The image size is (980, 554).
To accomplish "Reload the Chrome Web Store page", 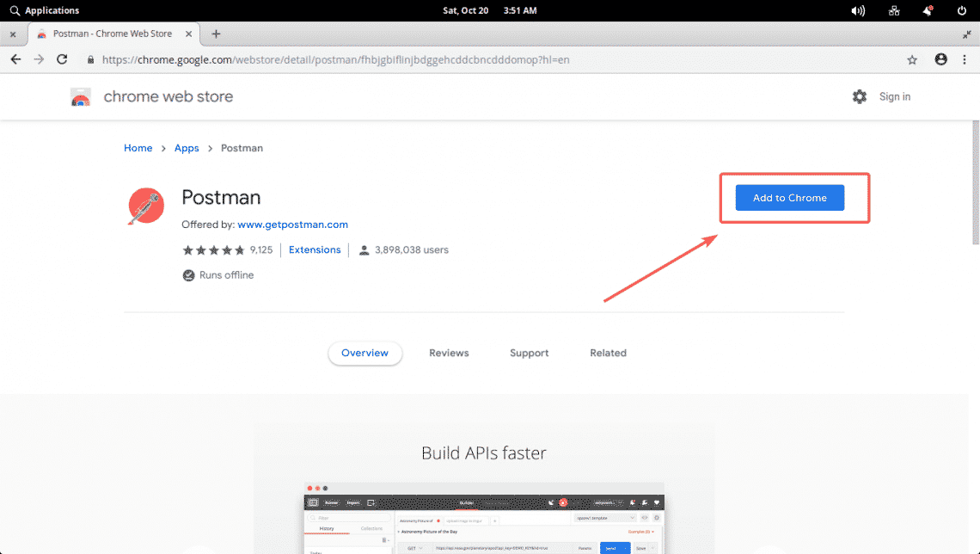I will (x=62, y=59).
